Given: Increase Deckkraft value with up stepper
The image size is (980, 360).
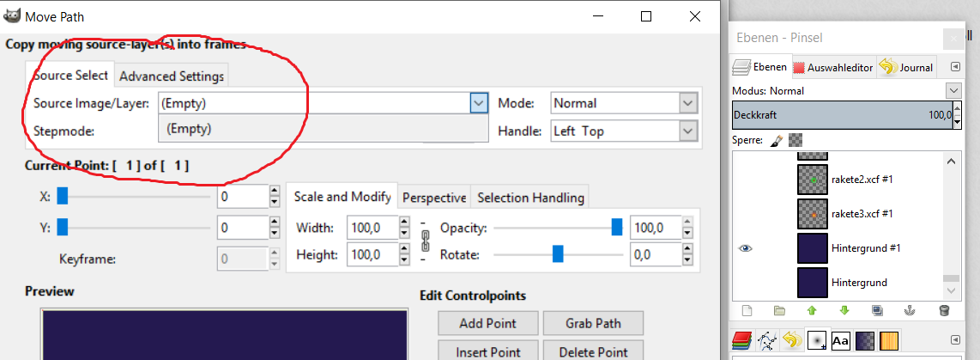Looking at the screenshot, I should tap(958, 108).
